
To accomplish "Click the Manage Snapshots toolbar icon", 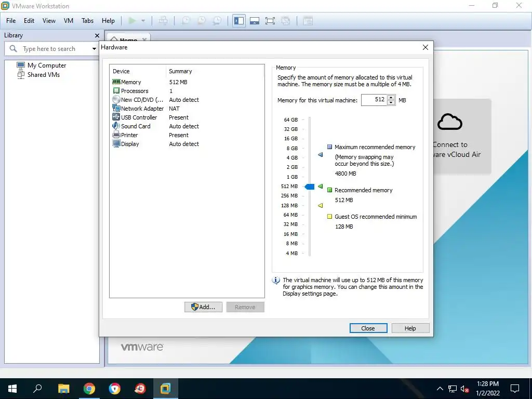I will pos(217,21).
